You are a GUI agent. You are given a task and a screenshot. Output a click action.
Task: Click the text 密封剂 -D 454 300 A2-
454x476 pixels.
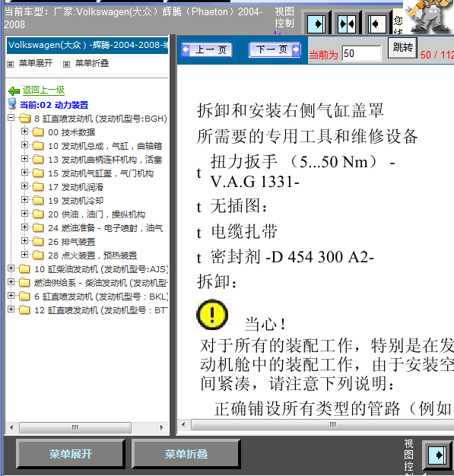pyautogui.click(x=292, y=257)
